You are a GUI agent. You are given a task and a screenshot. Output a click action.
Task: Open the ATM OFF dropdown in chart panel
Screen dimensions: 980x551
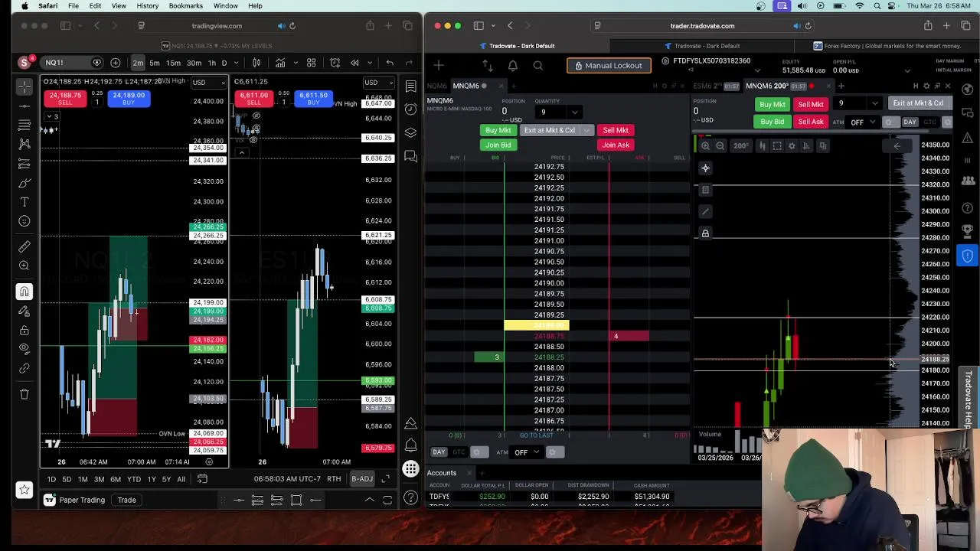click(x=872, y=122)
